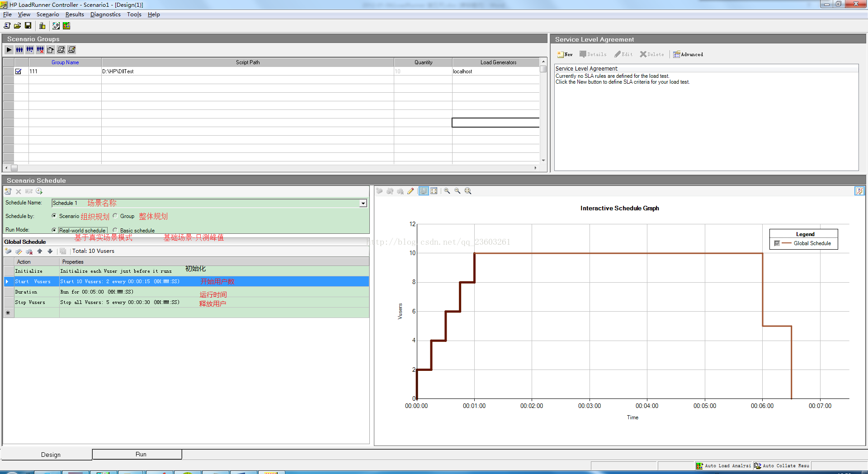Choose Real-world schedule run mode
The height and width of the screenshot is (474, 868).
coord(54,230)
